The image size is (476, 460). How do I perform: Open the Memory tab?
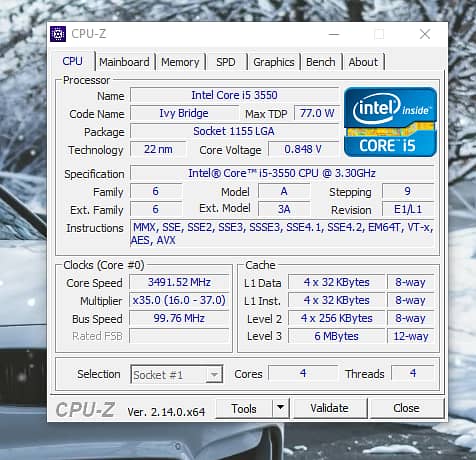pyautogui.click(x=180, y=62)
